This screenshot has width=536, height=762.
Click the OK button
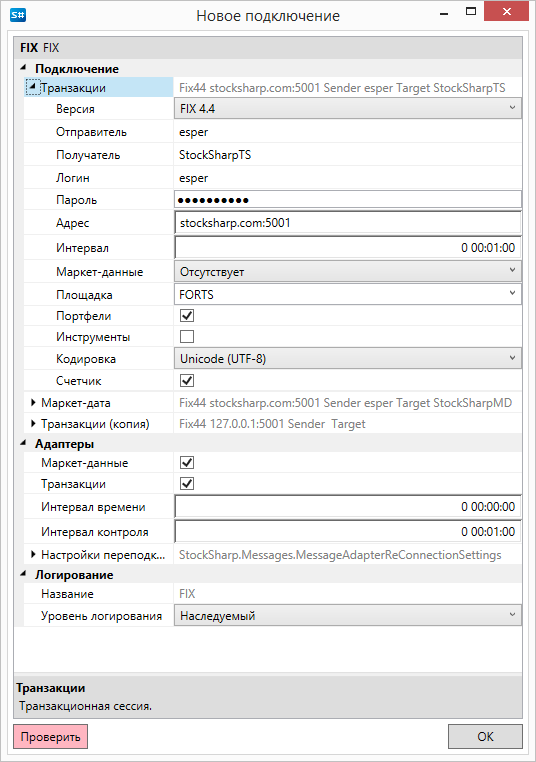(485, 737)
